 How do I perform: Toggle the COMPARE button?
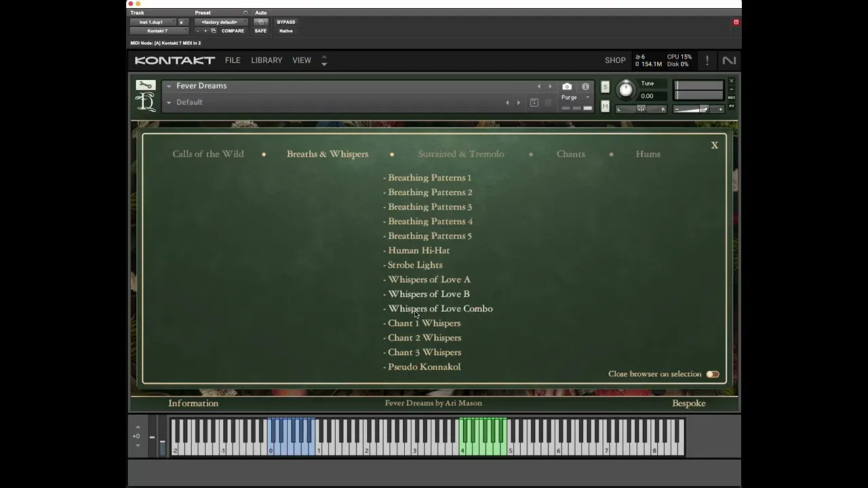click(x=233, y=31)
